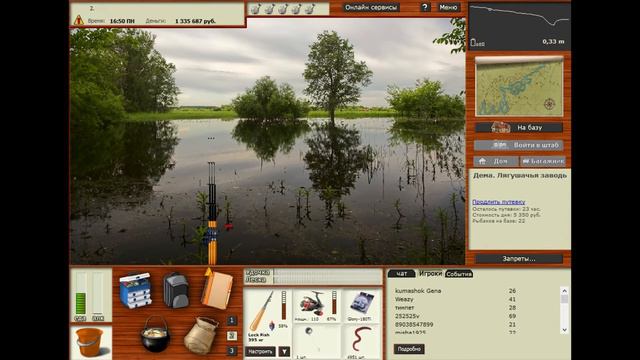Click the Подробно button

(409, 349)
